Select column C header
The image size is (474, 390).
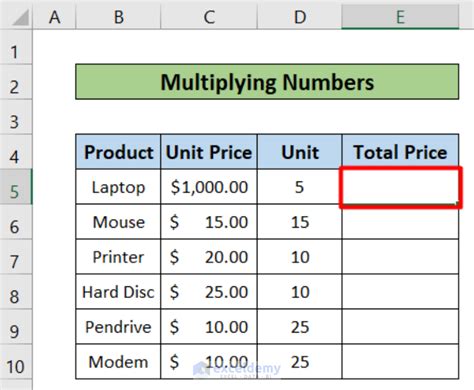click(x=209, y=17)
